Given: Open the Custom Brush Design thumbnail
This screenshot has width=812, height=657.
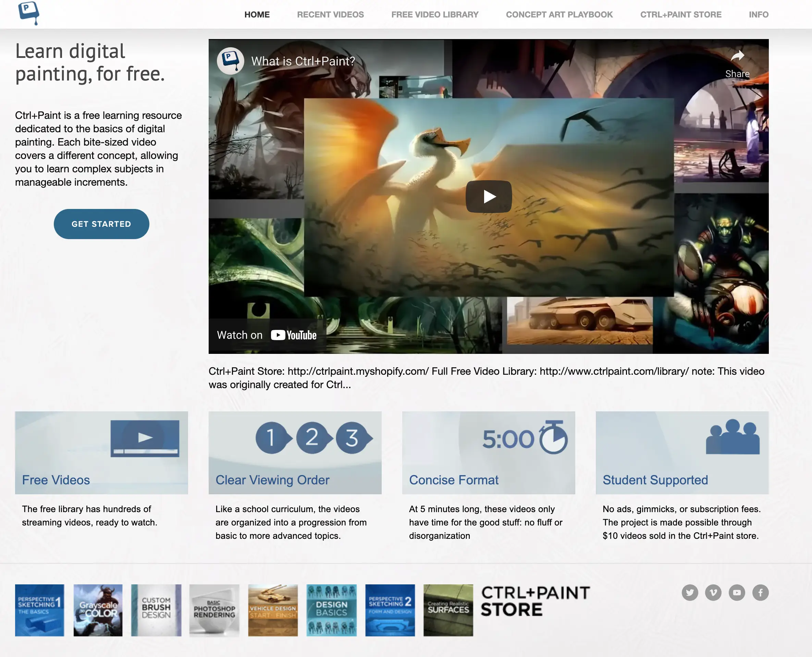Looking at the screenshot, I should point(156,610).
